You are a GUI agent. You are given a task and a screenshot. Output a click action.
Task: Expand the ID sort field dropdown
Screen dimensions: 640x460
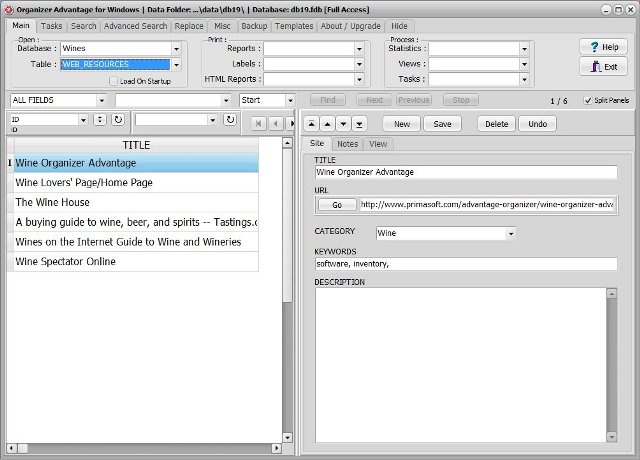click(83, 120)
